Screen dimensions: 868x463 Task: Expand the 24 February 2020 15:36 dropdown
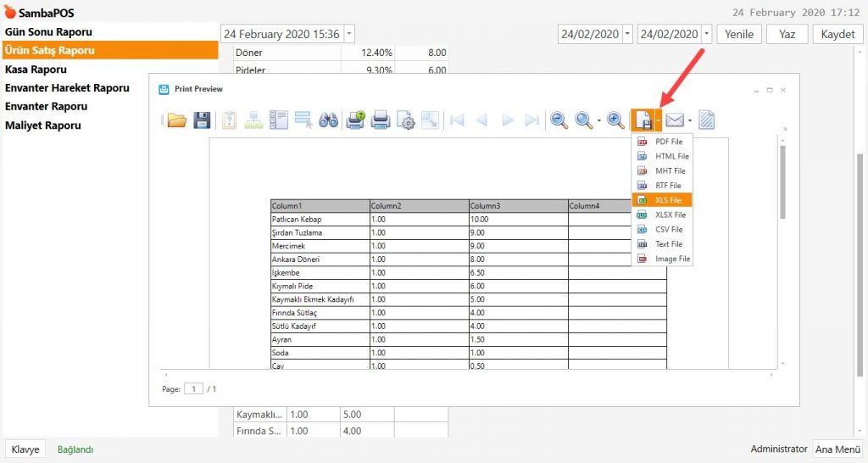pos(350,34)
